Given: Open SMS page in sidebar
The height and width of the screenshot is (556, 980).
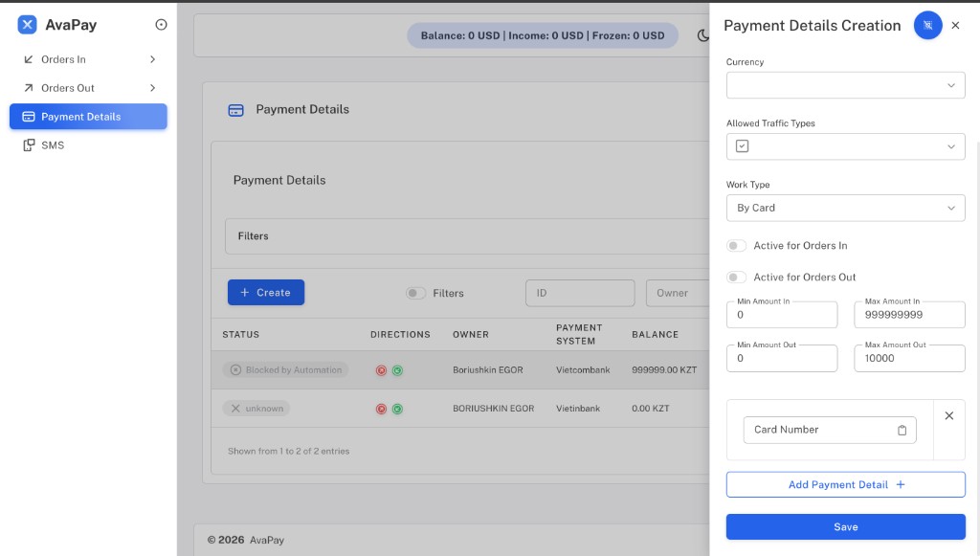Looking at the screenshot, I should (x=89, y=145).
